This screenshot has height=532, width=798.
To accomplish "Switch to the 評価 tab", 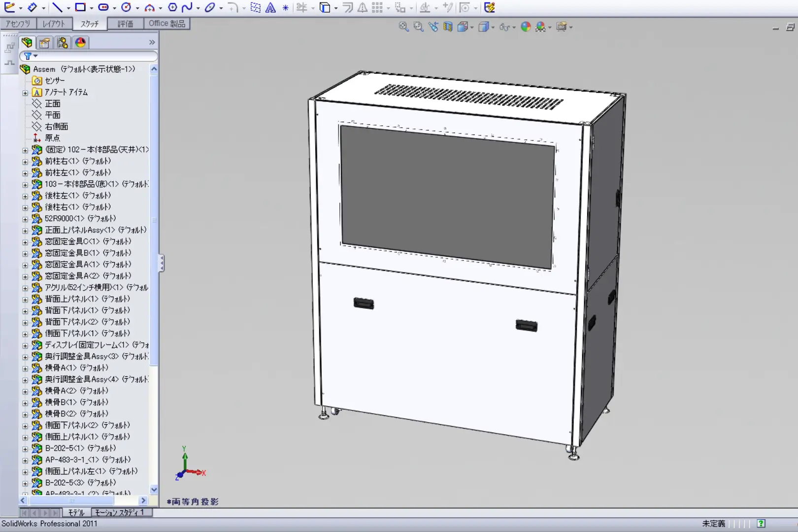I will click(125, 24).
